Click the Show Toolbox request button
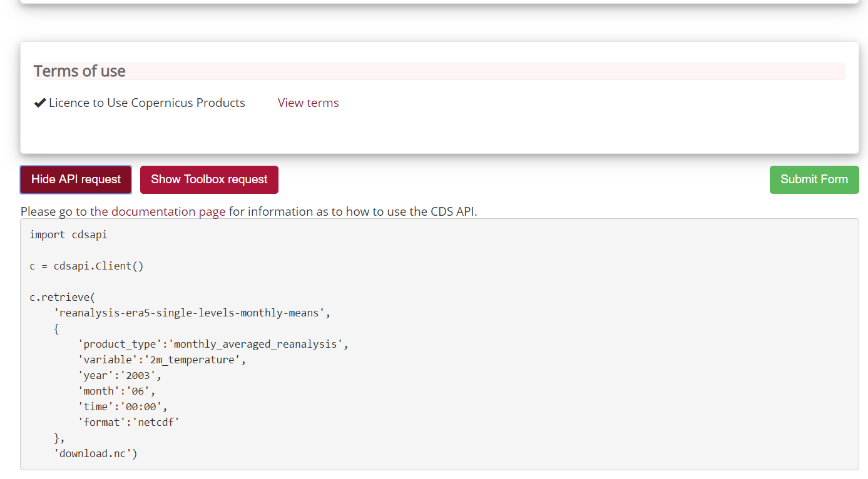Image resolution: width=868 pixels, height=479 pixels. pyautogui.click(x=209, y=179)
